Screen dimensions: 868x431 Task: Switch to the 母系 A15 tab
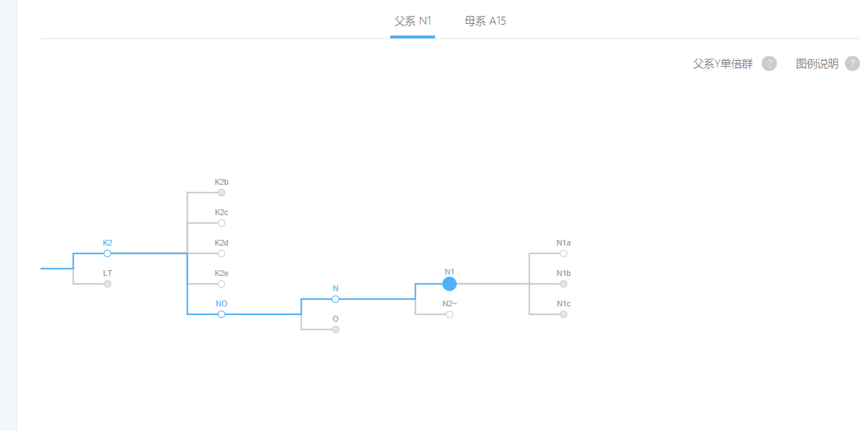point(485,21)
